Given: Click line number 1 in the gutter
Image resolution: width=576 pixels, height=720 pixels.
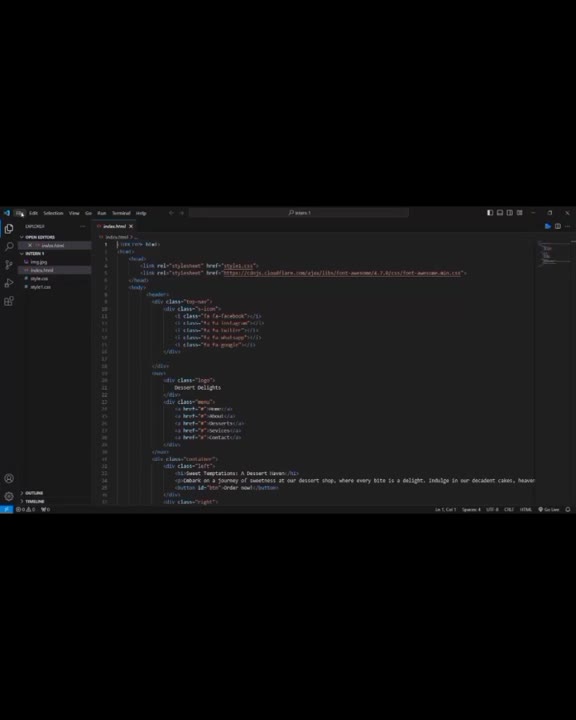Looking at the screenshot, I should click(x=106, y=244).
